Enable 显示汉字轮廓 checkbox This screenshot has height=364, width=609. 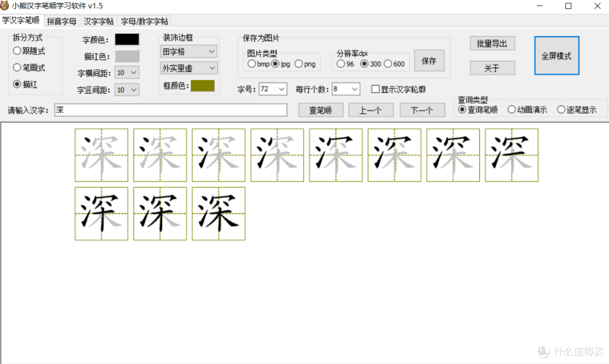399,89
